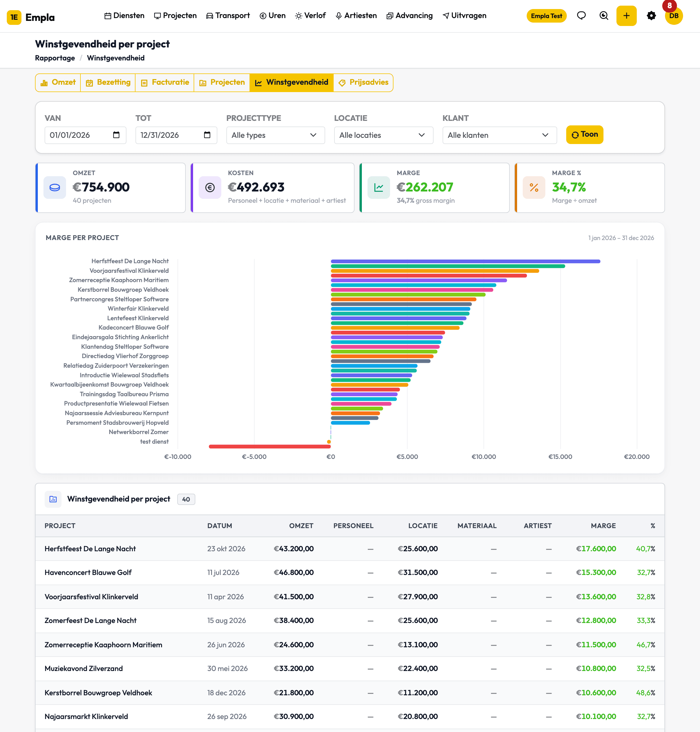This screenshot has height=732, width=700.
Task: Click the Bezetting tab calendar icon
Action: coord(89,83)
